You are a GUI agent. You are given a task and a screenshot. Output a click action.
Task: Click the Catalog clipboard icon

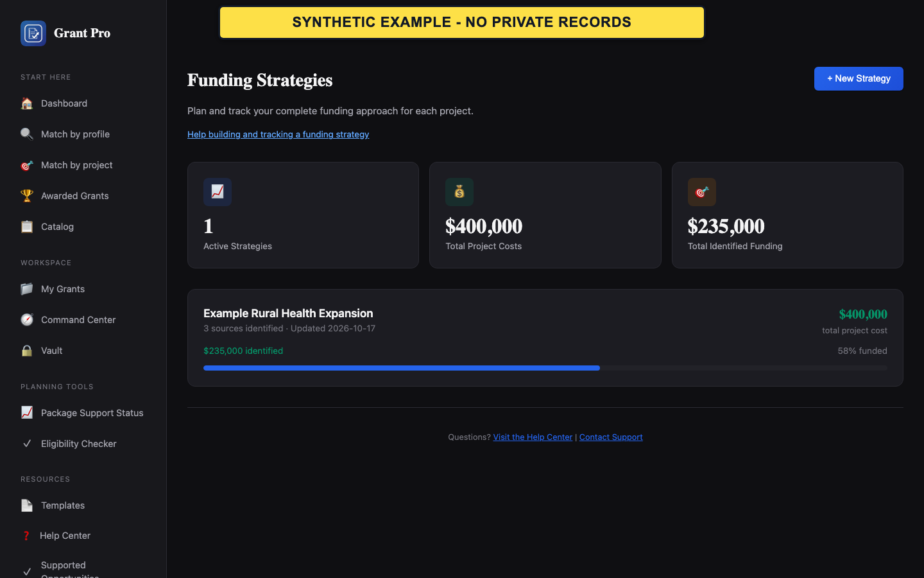click(27, 227)
